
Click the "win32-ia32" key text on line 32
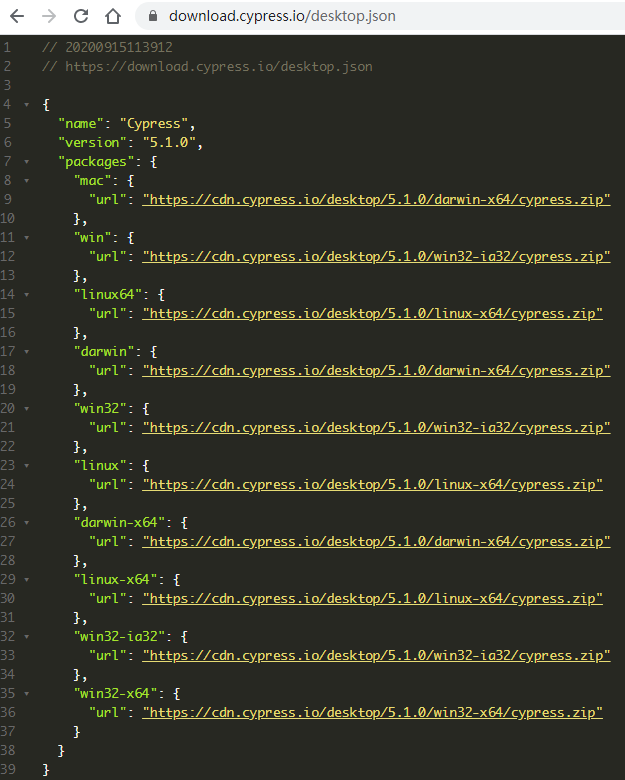pos(118,636)
